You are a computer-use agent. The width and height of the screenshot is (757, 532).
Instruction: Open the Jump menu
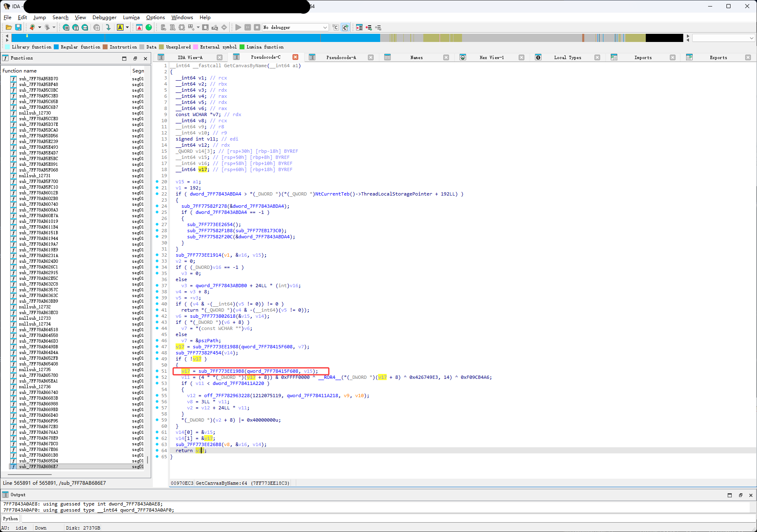[x=40, y=17]
